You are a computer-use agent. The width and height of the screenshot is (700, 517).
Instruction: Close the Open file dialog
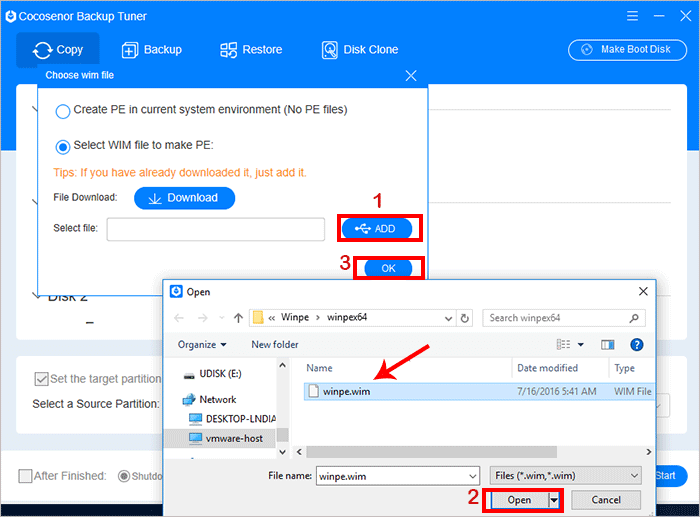click(643, 292)
